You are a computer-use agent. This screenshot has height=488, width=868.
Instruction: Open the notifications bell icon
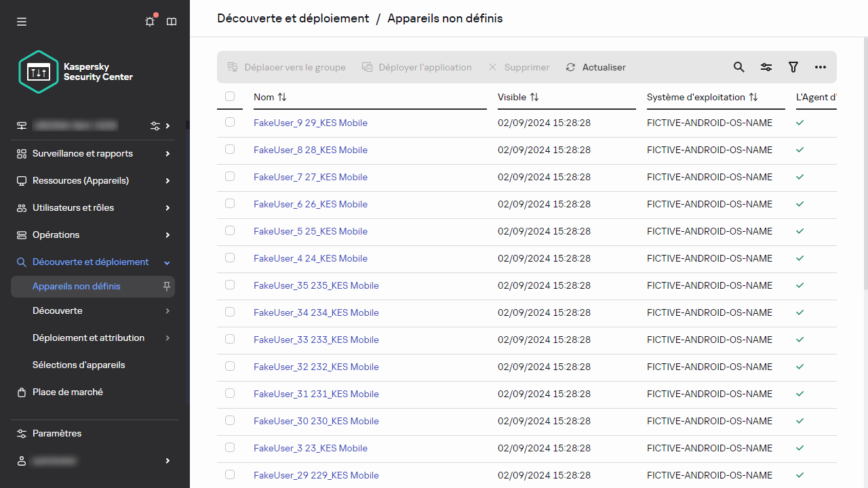coord(150,22)
